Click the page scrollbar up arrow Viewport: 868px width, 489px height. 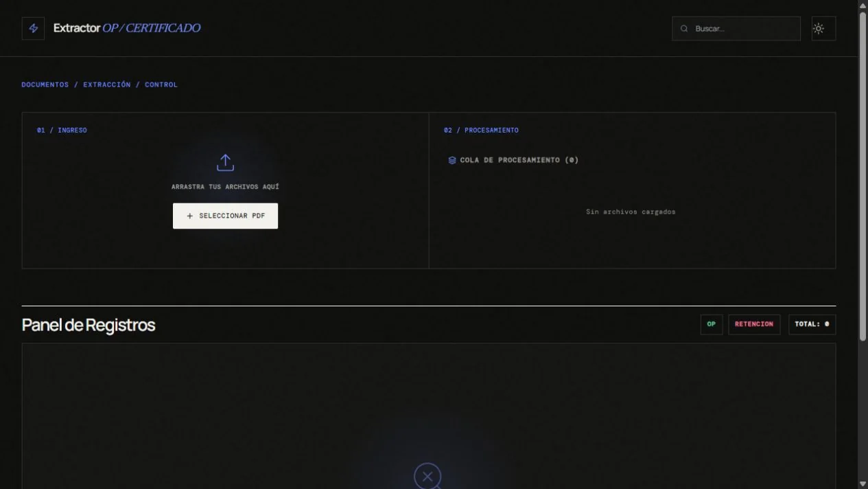pyautogui.click(x=863, y=5)
